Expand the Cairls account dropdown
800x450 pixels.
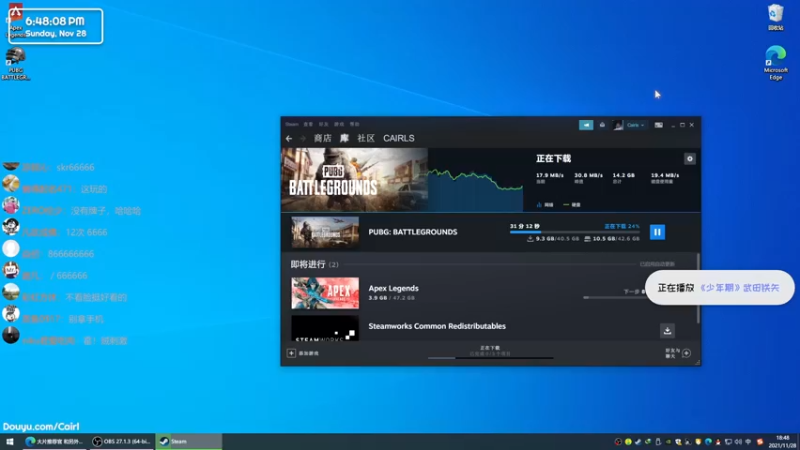tap(635, 125)
